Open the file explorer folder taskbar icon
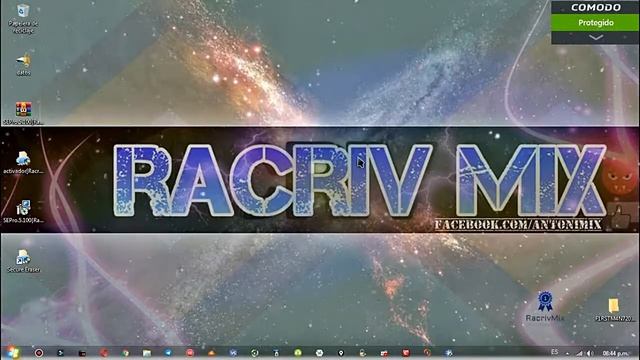Image resolution: width=640 pixels, height=360 pixels. [x=147, y=353]
